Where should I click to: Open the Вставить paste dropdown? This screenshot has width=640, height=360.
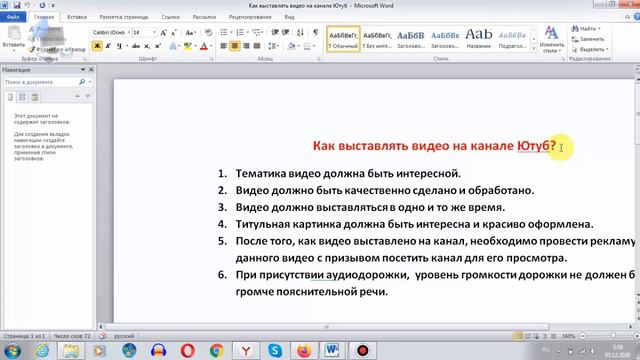13,50
